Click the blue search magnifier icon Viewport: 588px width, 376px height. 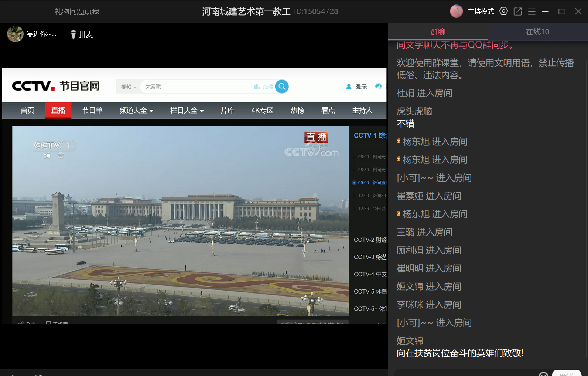282,87
